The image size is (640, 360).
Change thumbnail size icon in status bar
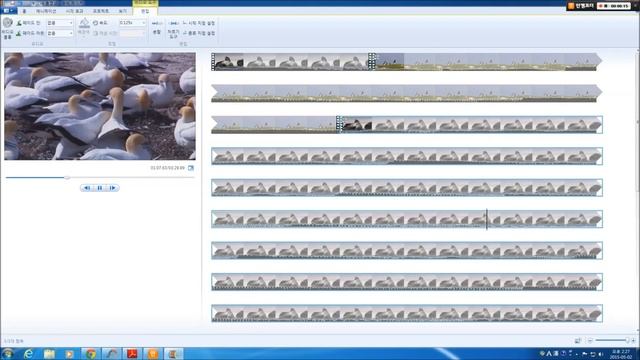(x=578, y=340)
